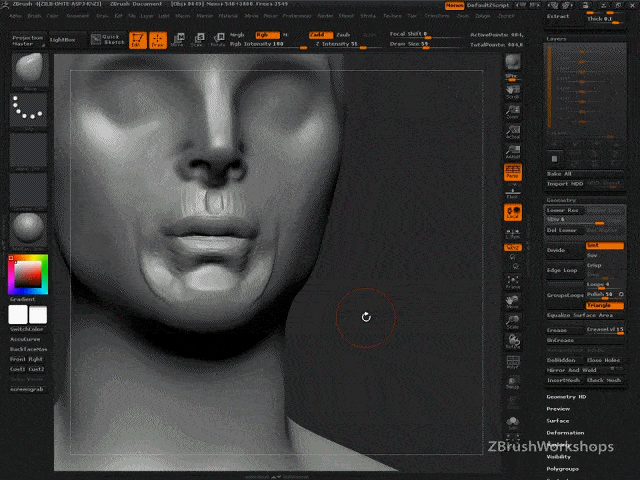
Task: Toggle the Menus button in title bar
Action: [x=454, y=5]
